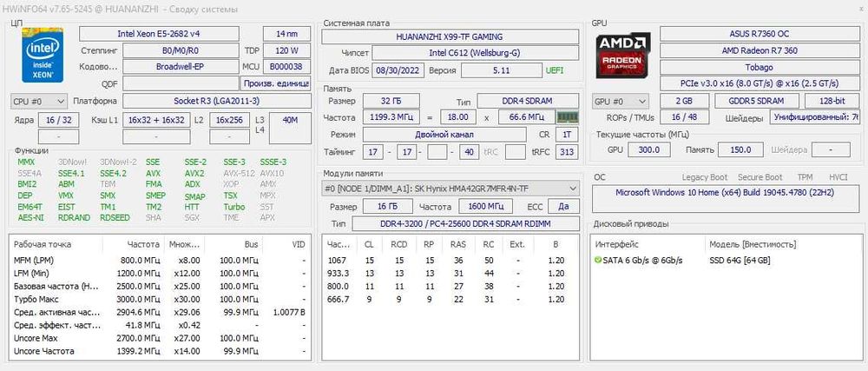Click the 08/30/2022 BIOS date field

point(398,71)
